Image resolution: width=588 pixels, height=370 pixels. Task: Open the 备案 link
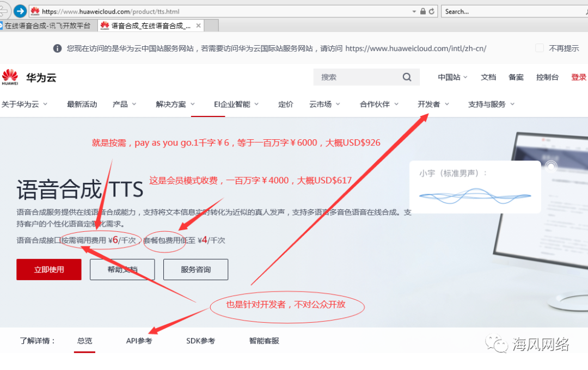pyautogui.click(x=516, y=77)
